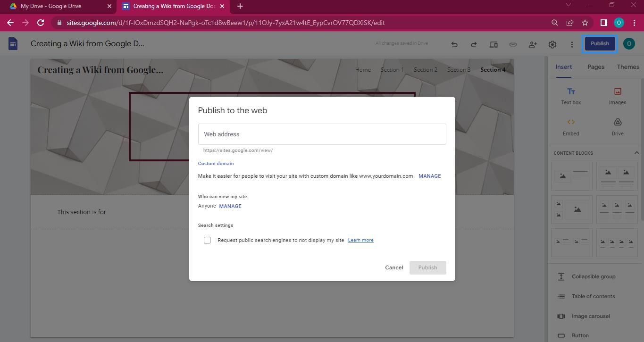
Task: Bookmark this page with star
Action: [585, 23]
